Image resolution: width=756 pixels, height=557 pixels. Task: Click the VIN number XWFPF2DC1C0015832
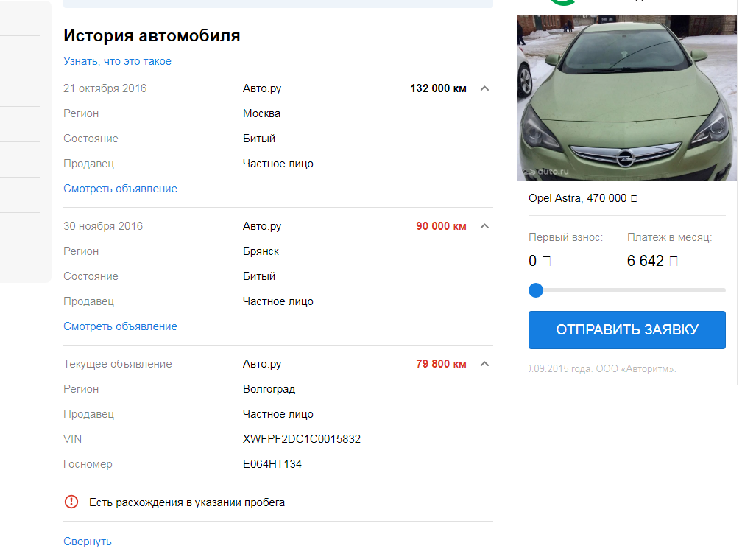(x=302, y=439)
